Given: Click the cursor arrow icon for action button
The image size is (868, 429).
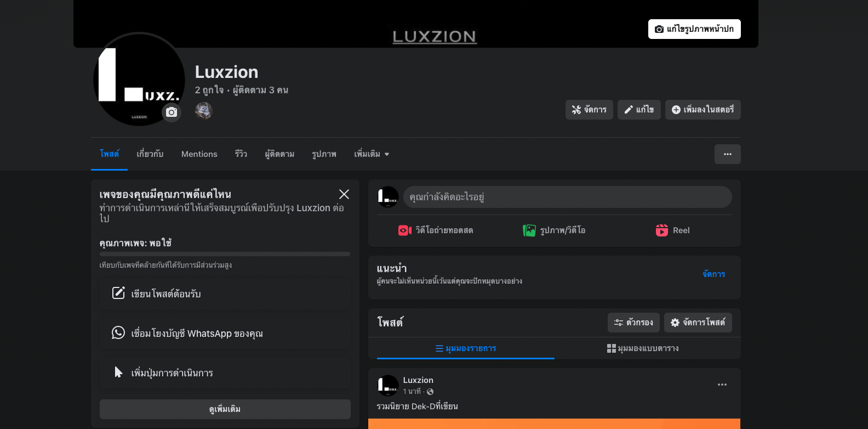Looking at the screenshot, I should 118,372.
